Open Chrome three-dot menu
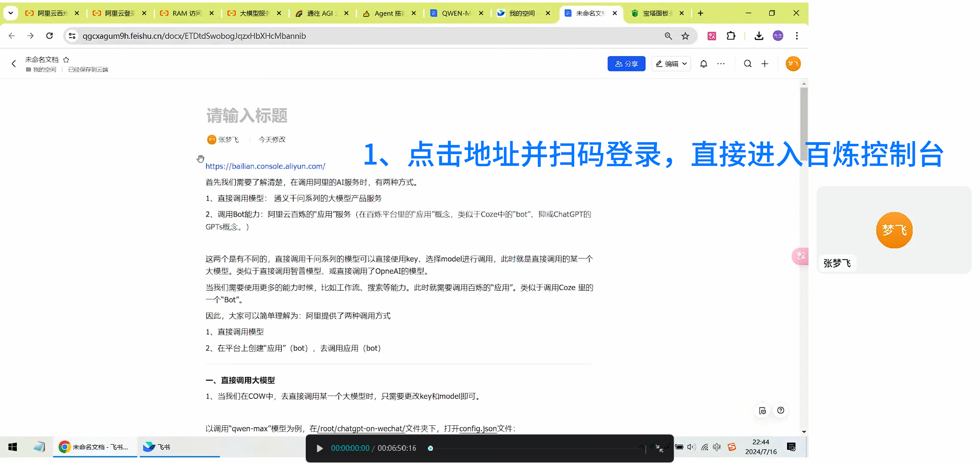The width and height of the screenshot is (980, 463). 797,36
